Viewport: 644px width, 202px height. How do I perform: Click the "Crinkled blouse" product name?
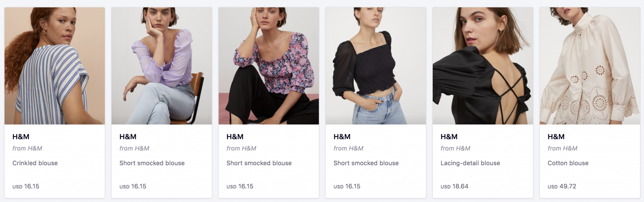pos(35,163)
